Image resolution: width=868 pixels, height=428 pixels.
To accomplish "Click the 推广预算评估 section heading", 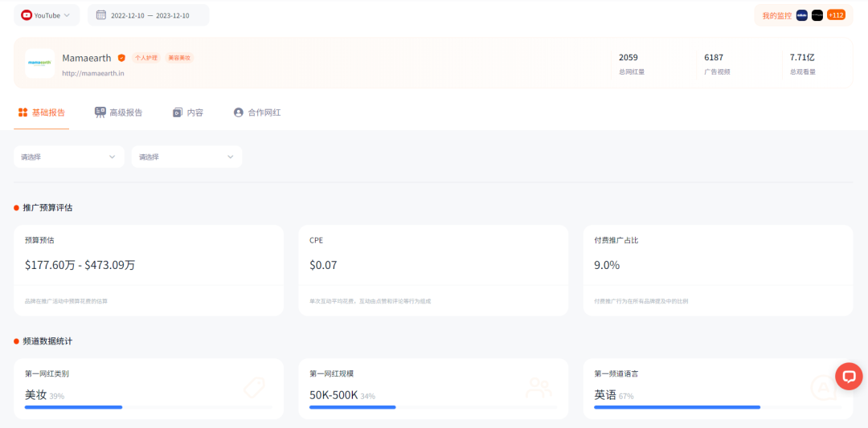I will tap(47, 208).
